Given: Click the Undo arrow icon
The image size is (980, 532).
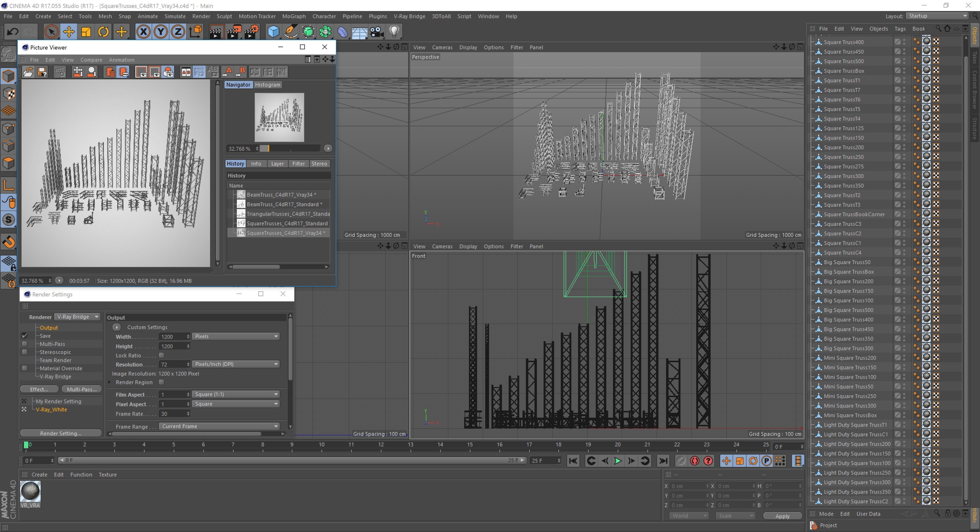Looking at the screenshot, I should click(12, 32).
